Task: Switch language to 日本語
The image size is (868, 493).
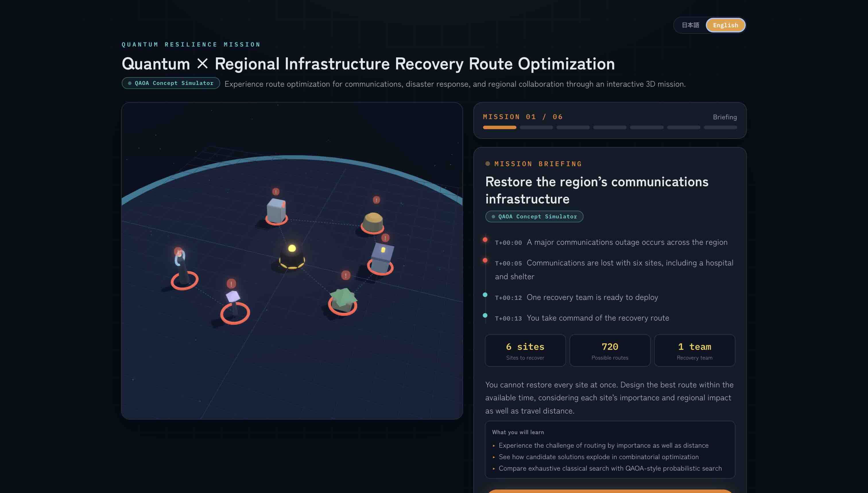Action: tap(690, 25)
